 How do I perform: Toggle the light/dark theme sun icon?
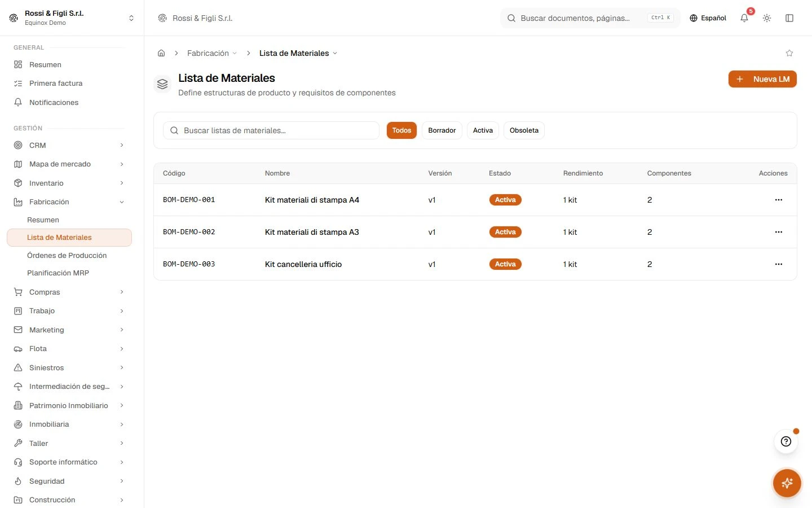pyautogui.click(x=767, y=18)
